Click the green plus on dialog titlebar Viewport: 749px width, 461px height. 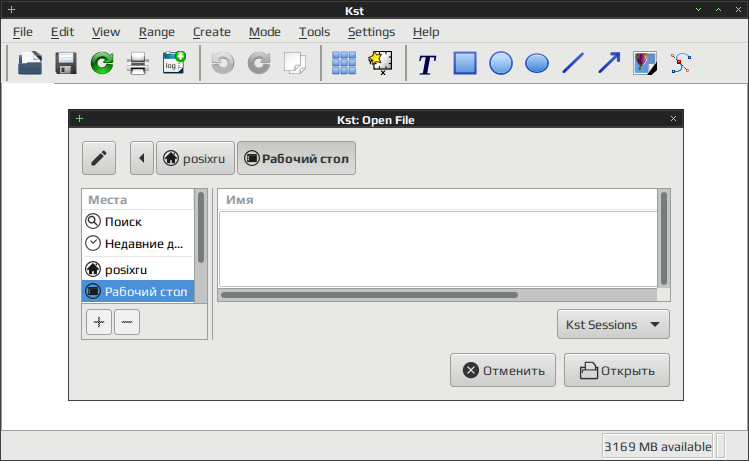(x=80, y=118)
